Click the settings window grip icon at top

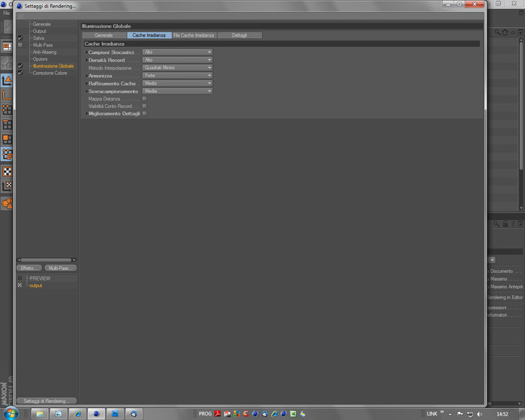tap(20, 16)
